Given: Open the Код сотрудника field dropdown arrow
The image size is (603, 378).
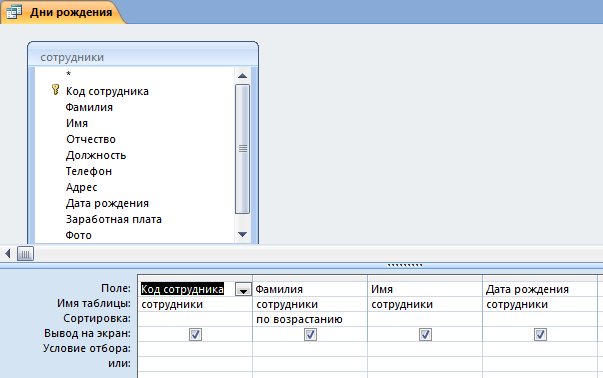Looking at the screenshot, I should pyautogui.click(x=243, y=290).
